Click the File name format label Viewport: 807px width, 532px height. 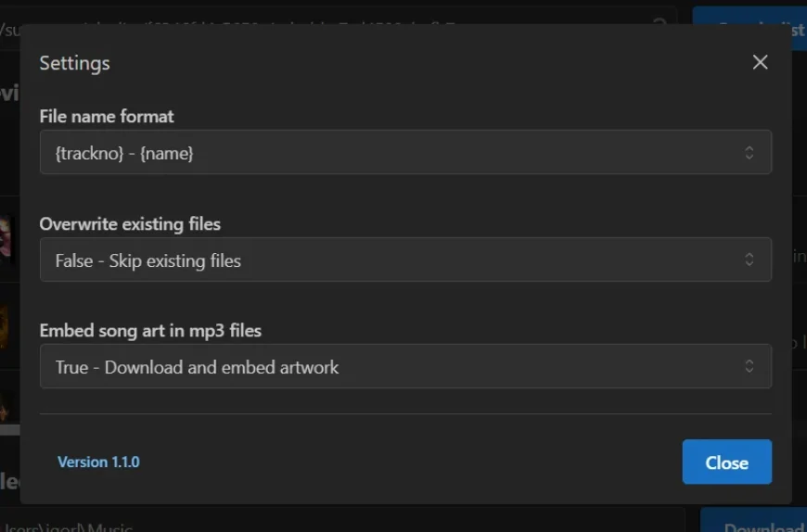point(107,117)
